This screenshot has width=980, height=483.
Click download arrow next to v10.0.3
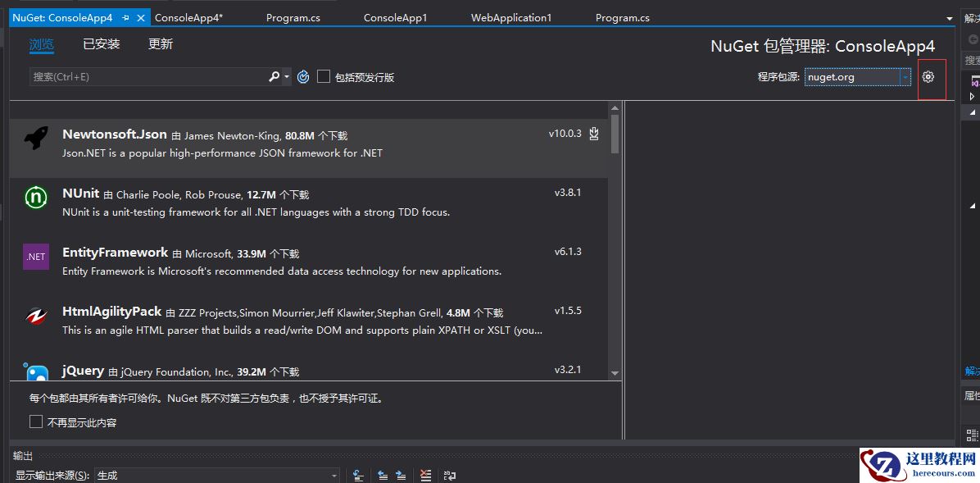(x=594, y=134)
